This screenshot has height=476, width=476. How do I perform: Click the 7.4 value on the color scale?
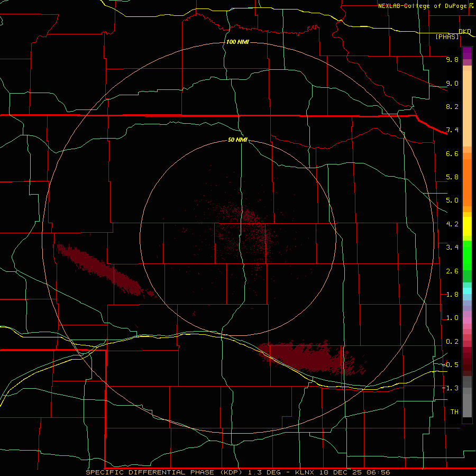click(452, 130)
